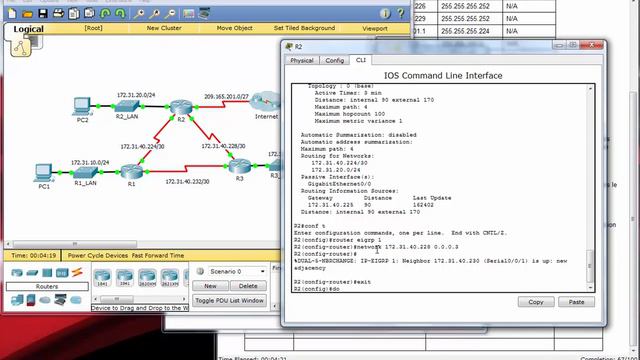Click [Root] in the logical bar

click(93, 28)
